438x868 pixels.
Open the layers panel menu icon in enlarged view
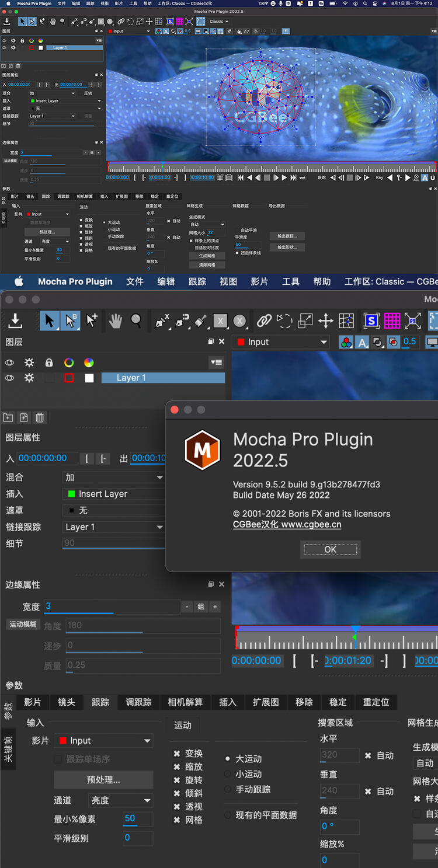[x=216, y=362]
